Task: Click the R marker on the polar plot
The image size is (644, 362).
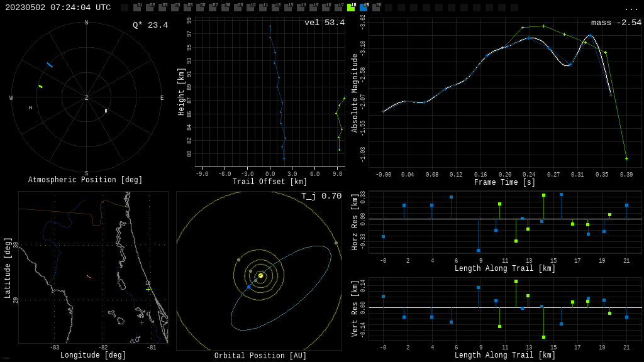Action: click(x=106, y=111)
